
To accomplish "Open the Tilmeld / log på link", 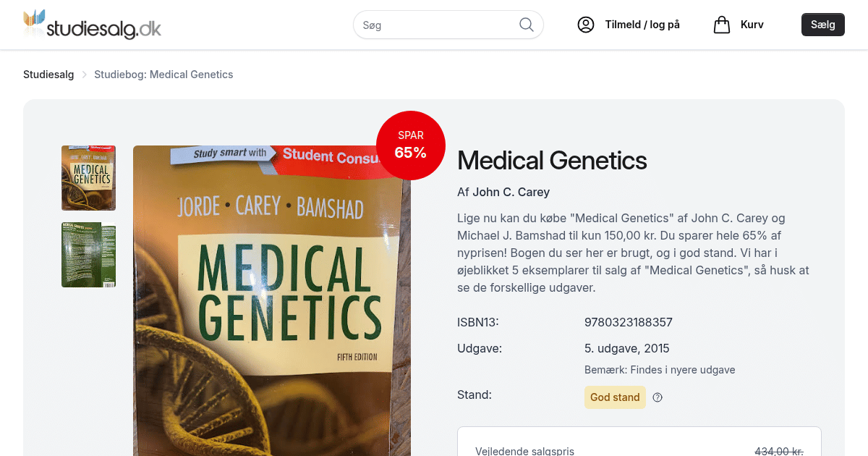I will [x=642, y=25].
